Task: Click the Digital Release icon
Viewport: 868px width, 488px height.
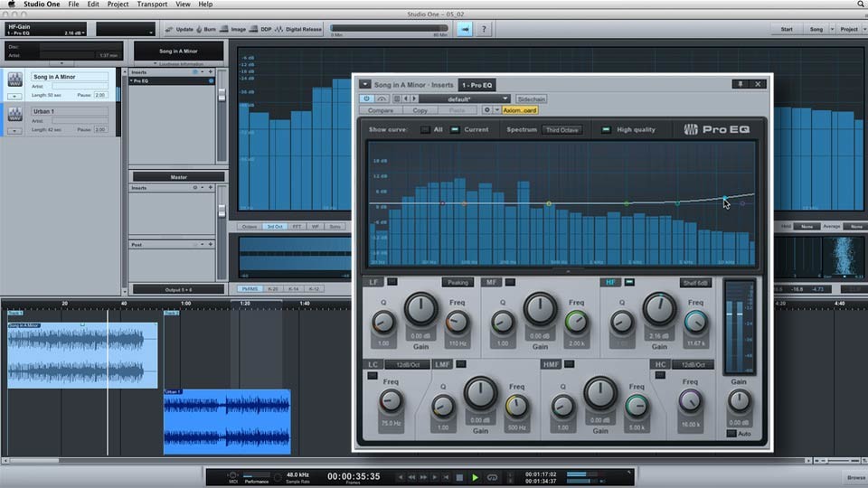Action: click(278, 29)
